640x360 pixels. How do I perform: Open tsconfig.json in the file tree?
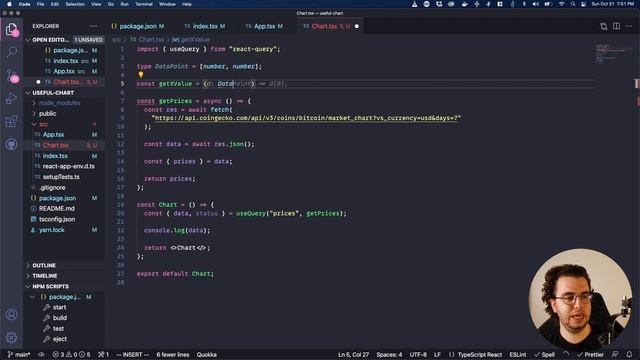[x=57, y=219]
